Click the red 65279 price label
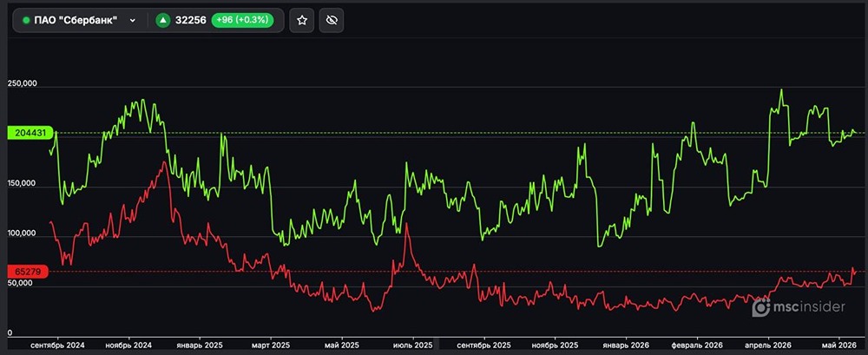This screenshot has height=355, width=868. 29,272
